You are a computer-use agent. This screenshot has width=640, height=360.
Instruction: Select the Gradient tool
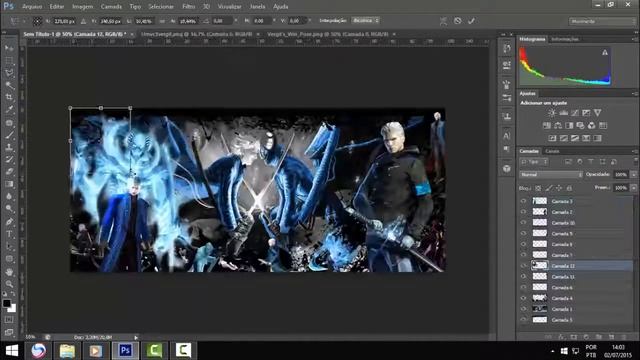pos(9,184)
